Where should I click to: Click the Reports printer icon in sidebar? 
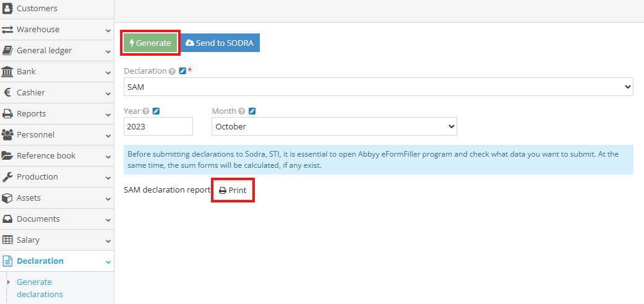pyautogui.click(x=7, y=114)
